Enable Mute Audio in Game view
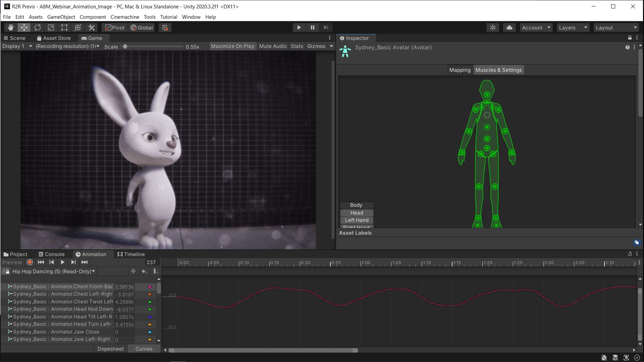644x362 pixels. (273, 46)
